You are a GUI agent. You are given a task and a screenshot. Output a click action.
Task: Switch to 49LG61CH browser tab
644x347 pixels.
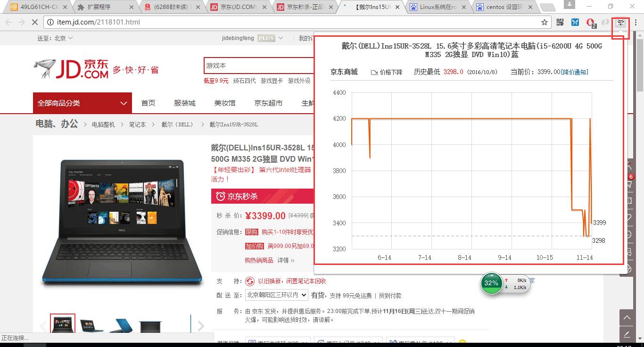[40, 7]
